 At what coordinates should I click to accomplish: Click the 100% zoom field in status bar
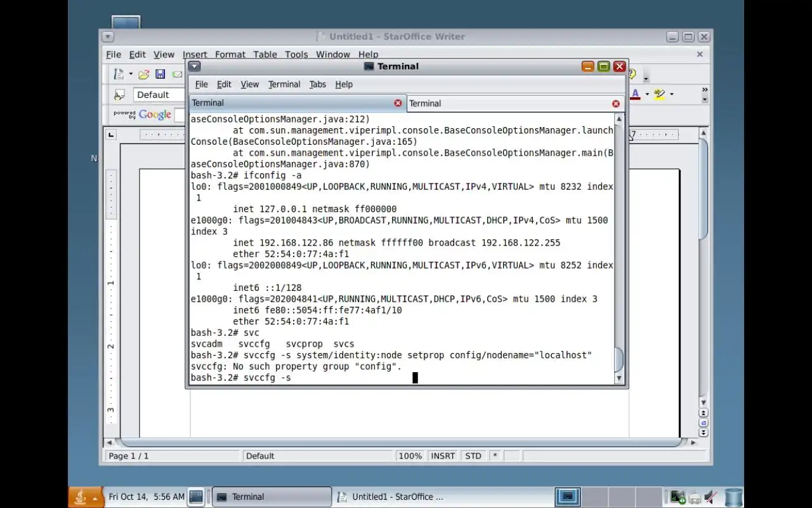pyautogui.click(x=410, y=456)
